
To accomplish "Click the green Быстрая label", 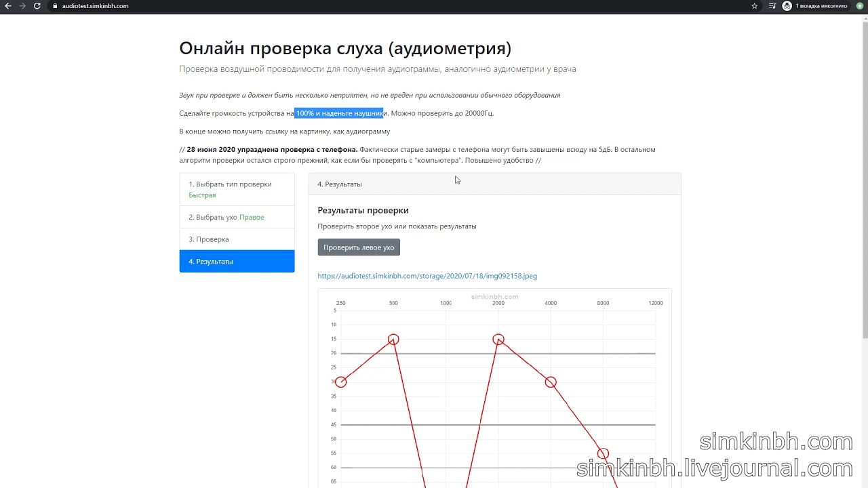I will click(x=202, y=195).
